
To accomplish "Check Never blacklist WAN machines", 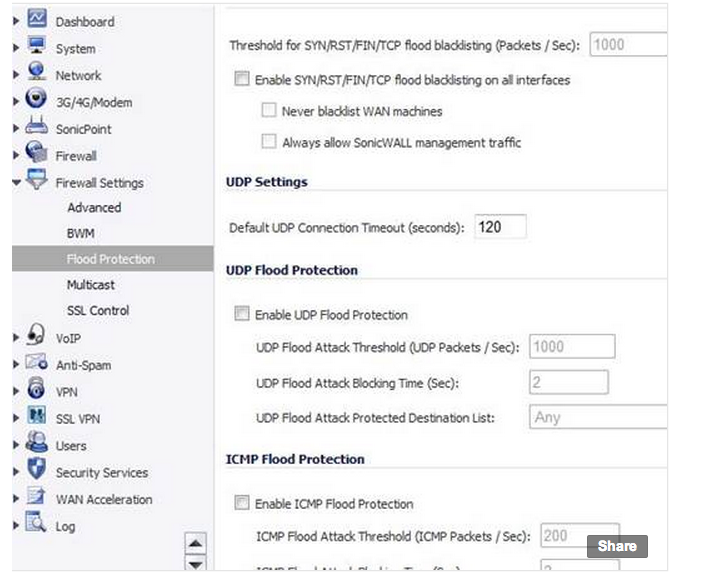I will coord(269,110).
